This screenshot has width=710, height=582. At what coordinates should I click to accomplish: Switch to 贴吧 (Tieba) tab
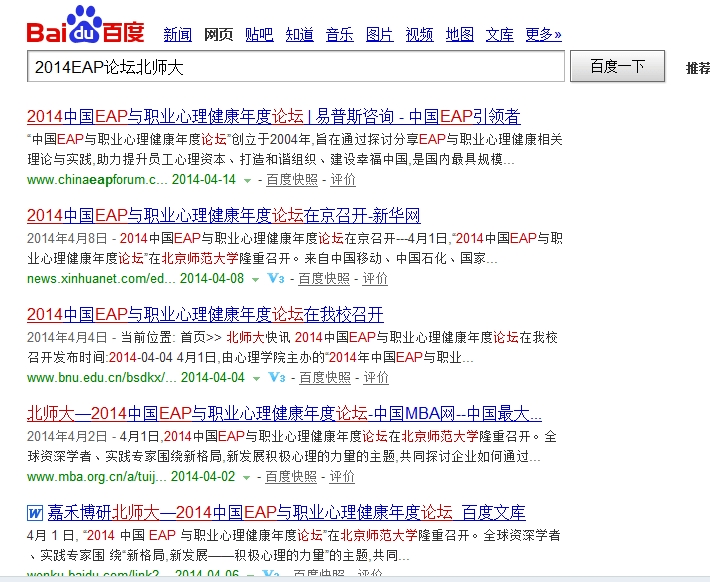(259, 35)
